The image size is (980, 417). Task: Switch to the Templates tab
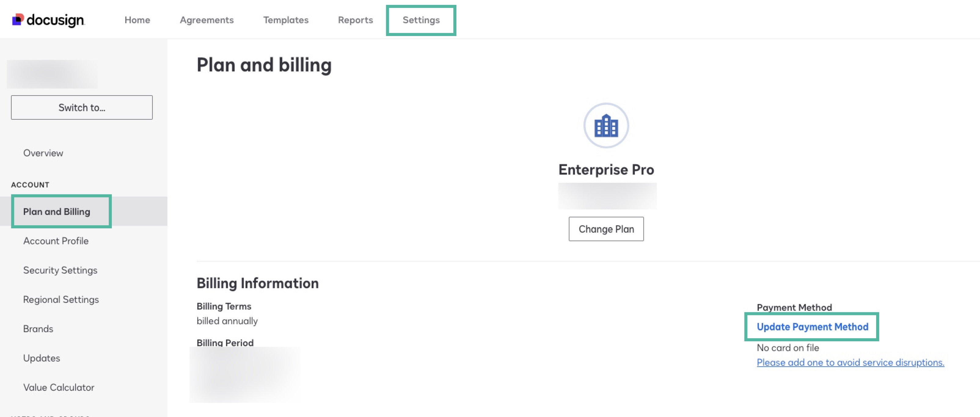tap(286, 20)
